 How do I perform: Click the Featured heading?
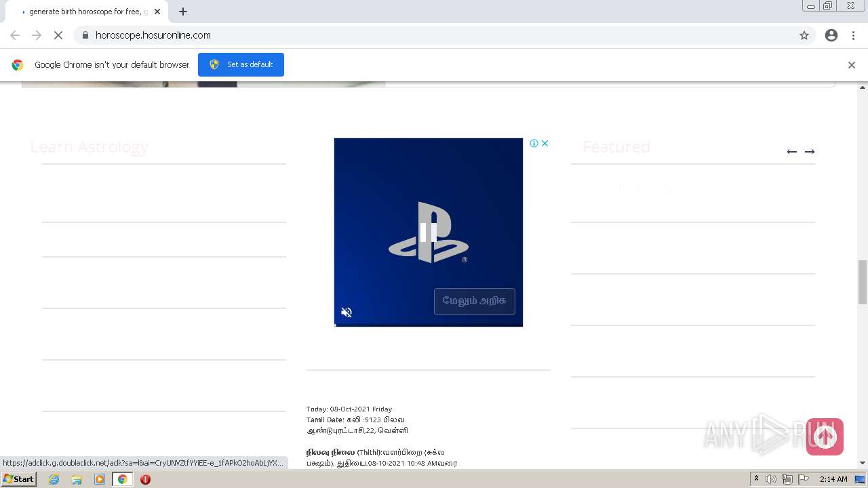point(616,146)
